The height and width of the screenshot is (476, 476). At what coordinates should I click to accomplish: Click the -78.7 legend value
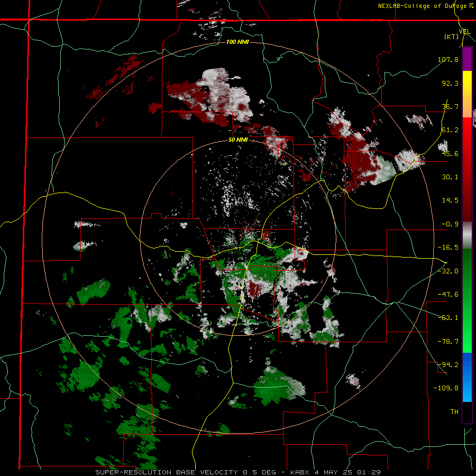point(448,342)
